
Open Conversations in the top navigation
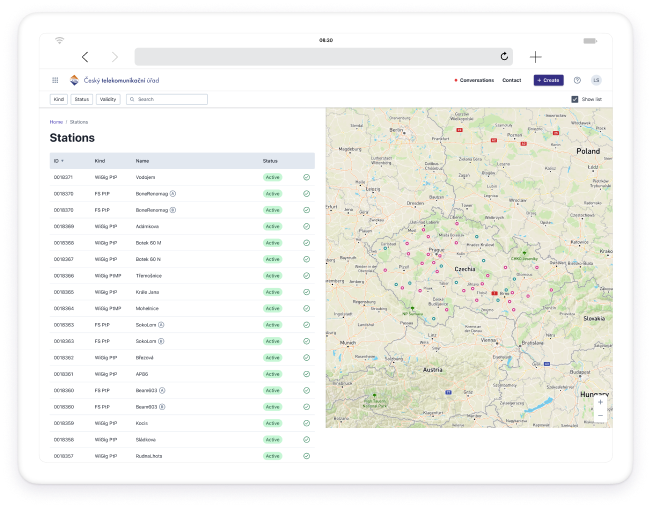(475, 80)
